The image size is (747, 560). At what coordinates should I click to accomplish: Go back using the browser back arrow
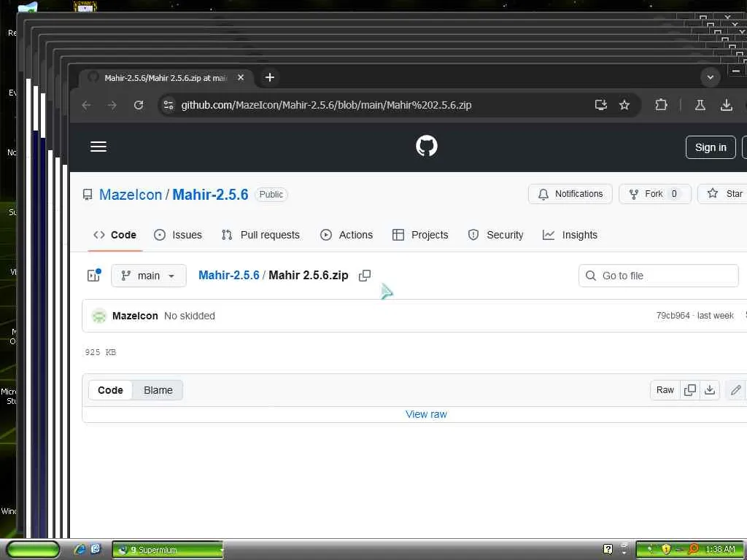(86, 105)
